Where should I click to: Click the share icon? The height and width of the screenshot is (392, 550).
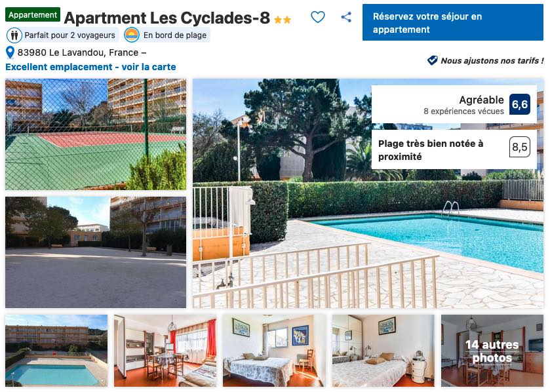pos(346,17)
